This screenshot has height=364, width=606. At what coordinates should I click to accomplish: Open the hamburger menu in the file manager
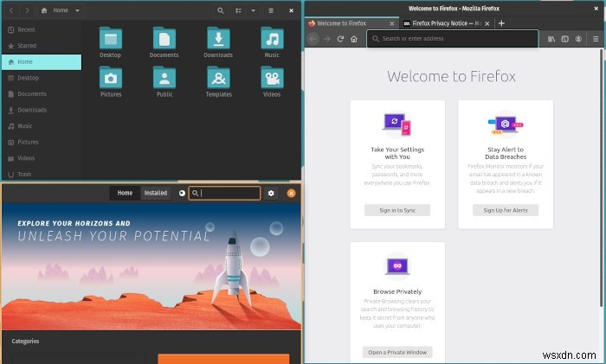pos(271,10)
